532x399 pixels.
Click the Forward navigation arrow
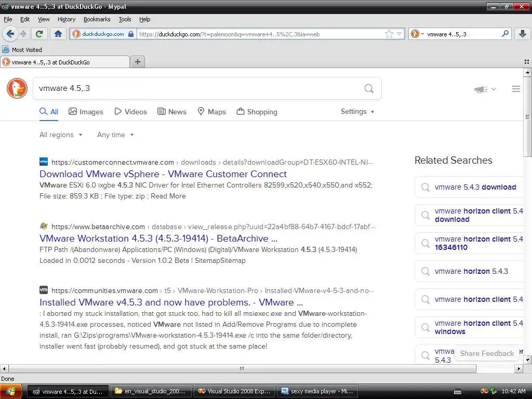(x=23, y=34)
